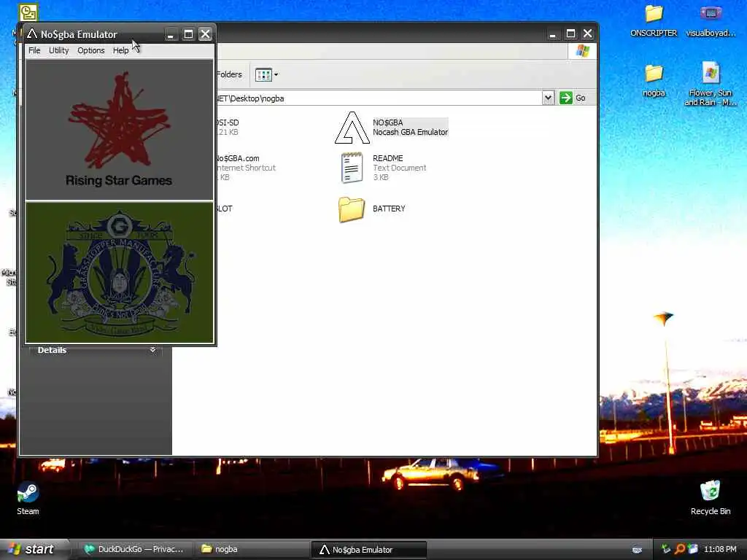Click the keyboard icon in system tray
Image resolution: width=747 pixels, height=560 pixels.
(637, 550)
